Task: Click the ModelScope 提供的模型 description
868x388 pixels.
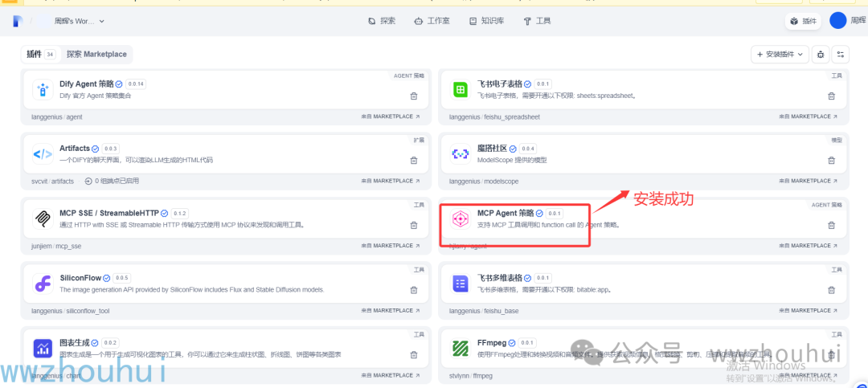Action: [512, 161]
